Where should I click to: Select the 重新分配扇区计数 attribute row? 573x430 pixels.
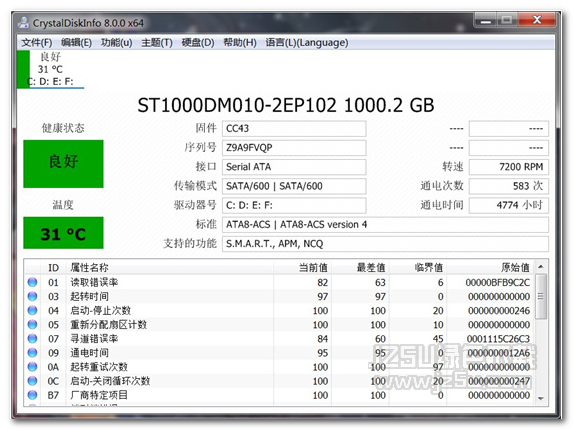[x=280, y=324]
